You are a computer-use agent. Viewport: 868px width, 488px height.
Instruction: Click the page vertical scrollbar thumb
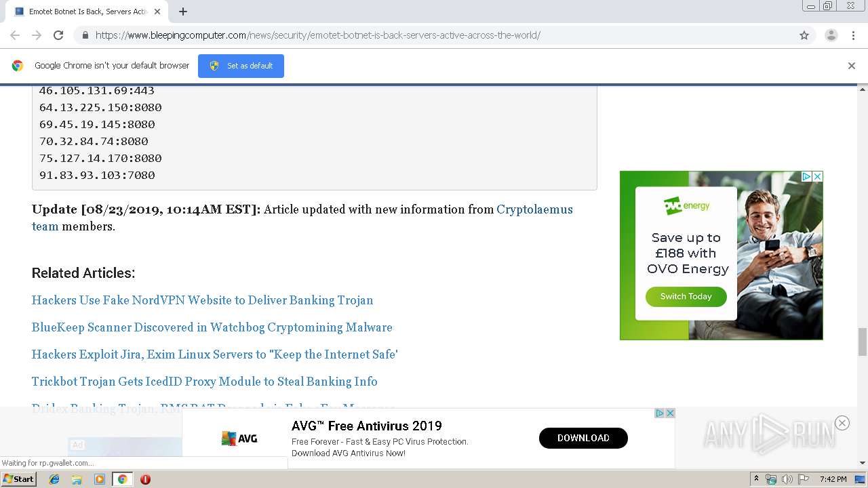coord(863,341)
